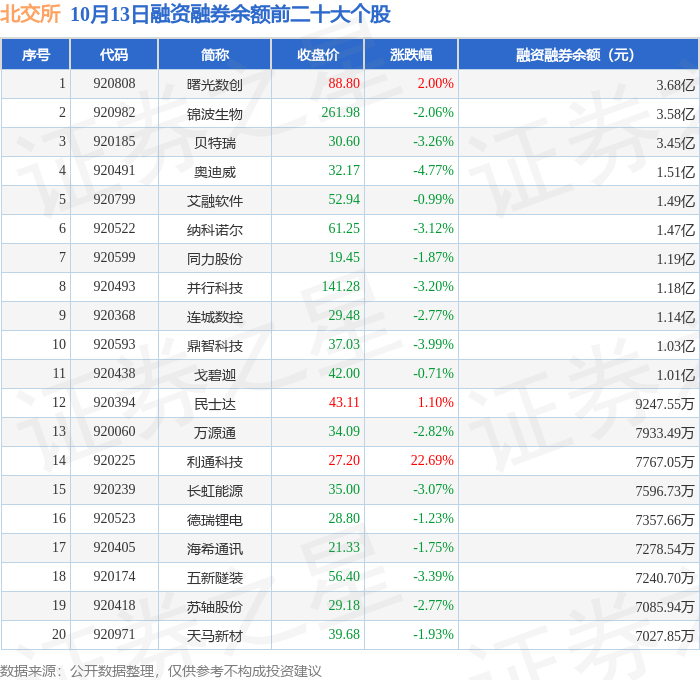Screen dimensions: 700x680
Task: Click closing price 141.28
Action: tap(341, 287)
